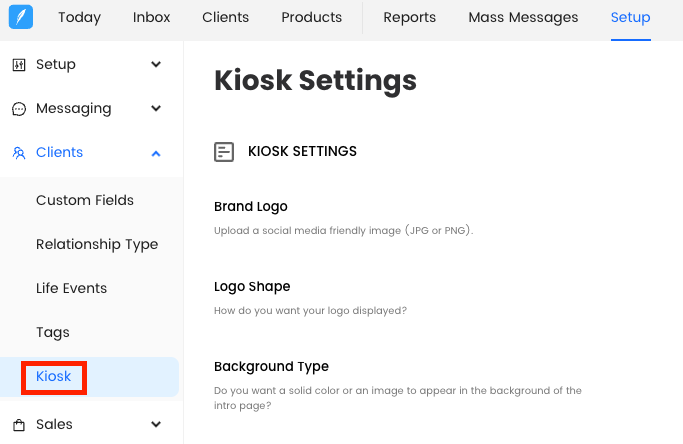View the Reports tab
This screenshot has width=683, height=444.
409,18
